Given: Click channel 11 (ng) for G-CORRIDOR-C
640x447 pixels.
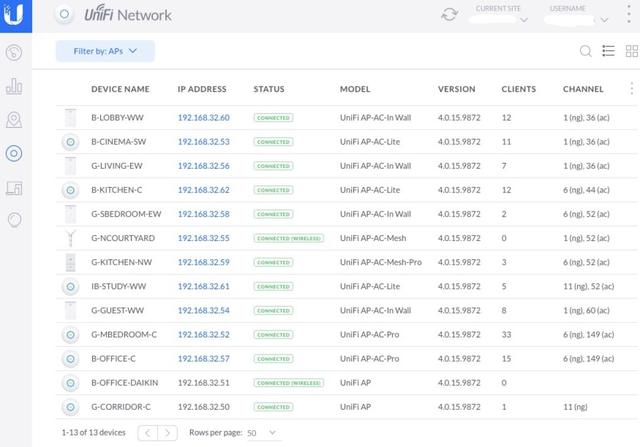Looking at the screenshot, I should [575, 407].
